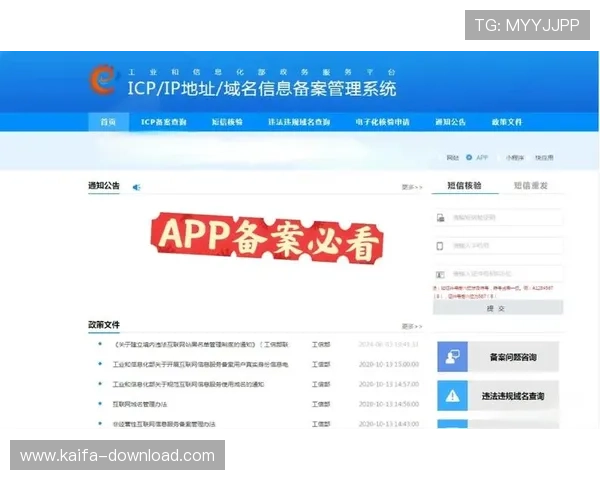600x480 pixels.
Task: Focus the SMS verification code input field
Action: tap(498, 218)
